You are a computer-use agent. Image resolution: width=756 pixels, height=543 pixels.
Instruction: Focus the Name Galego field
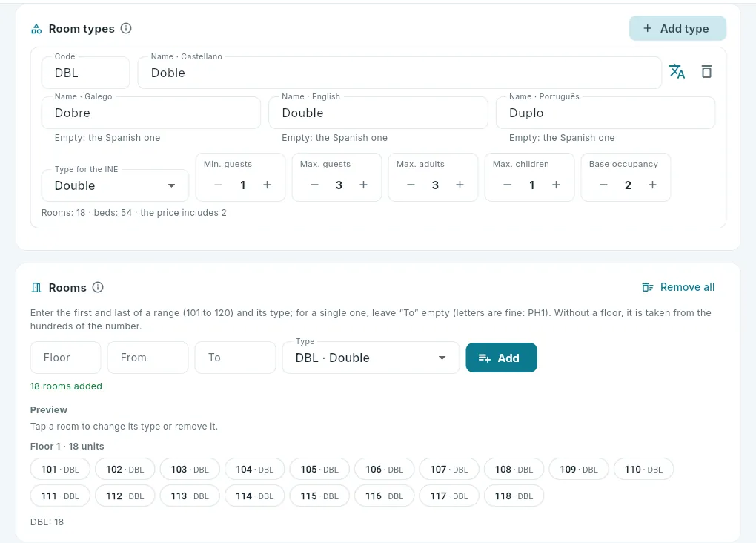(x=151, y=113)
